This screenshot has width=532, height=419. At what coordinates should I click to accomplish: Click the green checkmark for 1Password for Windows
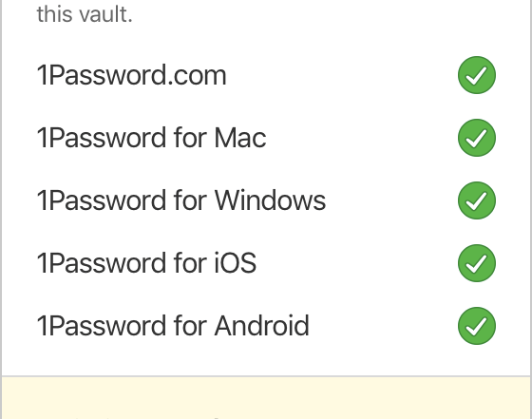pos(477,200)
